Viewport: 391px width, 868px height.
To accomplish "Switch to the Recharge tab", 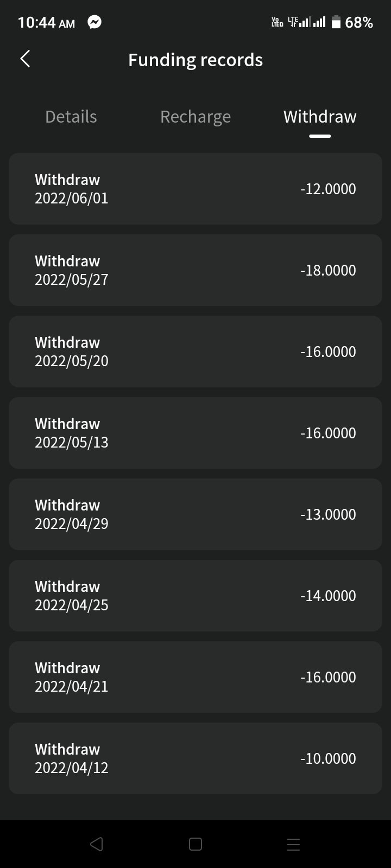I will pyautogui.click(x=195, y=117).
